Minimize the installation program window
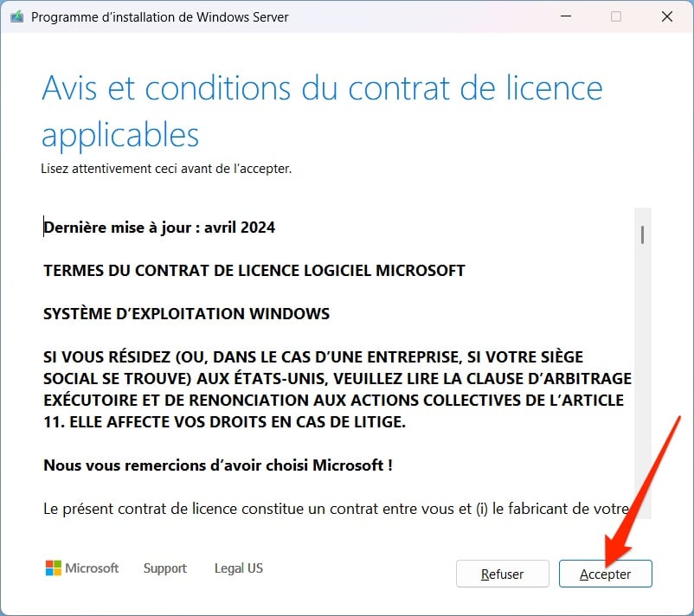This screenshot has width=694, height=616. coord(566,16)
